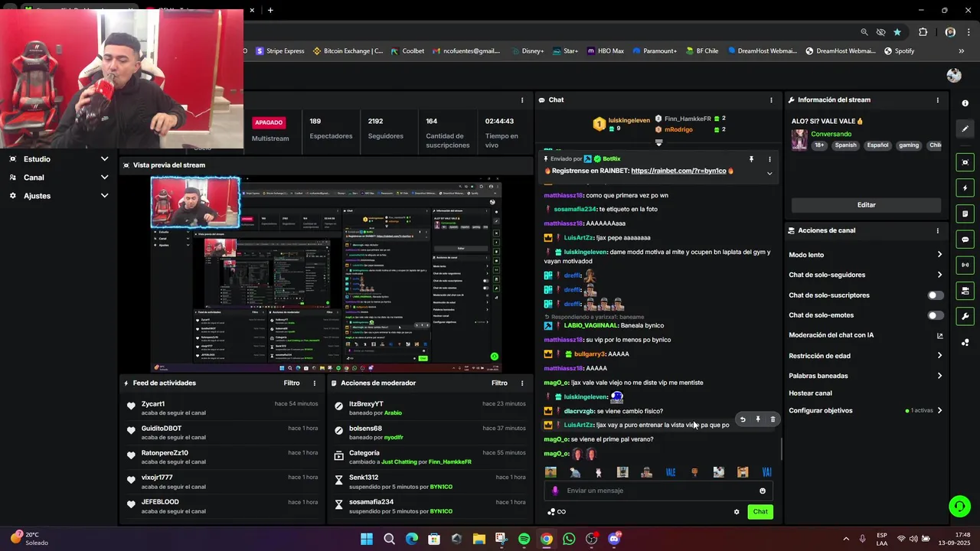980x551 pixels.
Task: Click the purple microphone icon in message box
Action: pyautogui.click(x=555, y=491)
